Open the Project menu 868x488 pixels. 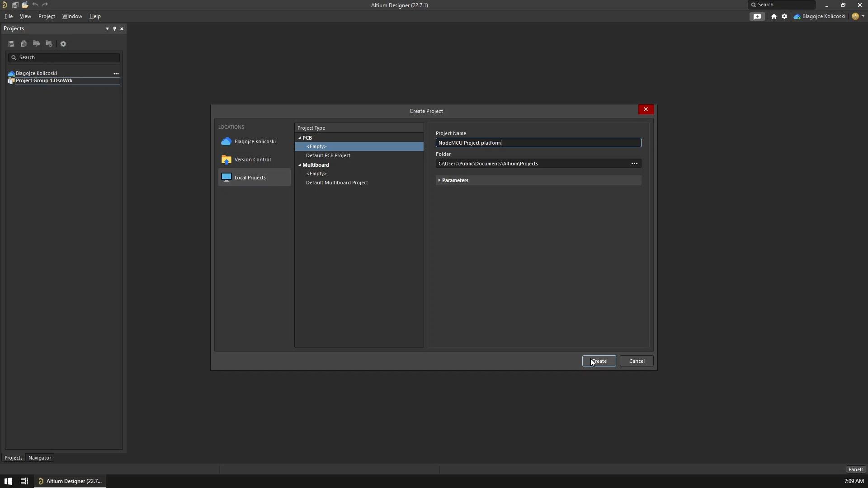(47, 16)
